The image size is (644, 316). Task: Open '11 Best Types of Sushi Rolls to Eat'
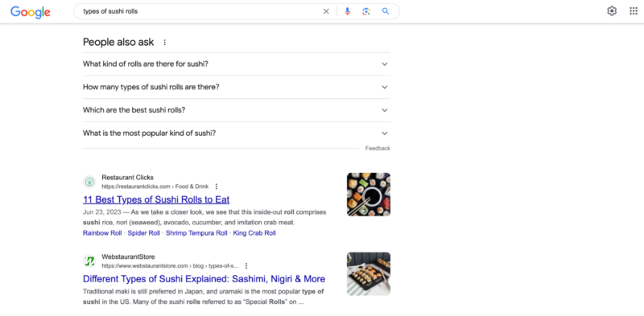click(x=156, y=200)
